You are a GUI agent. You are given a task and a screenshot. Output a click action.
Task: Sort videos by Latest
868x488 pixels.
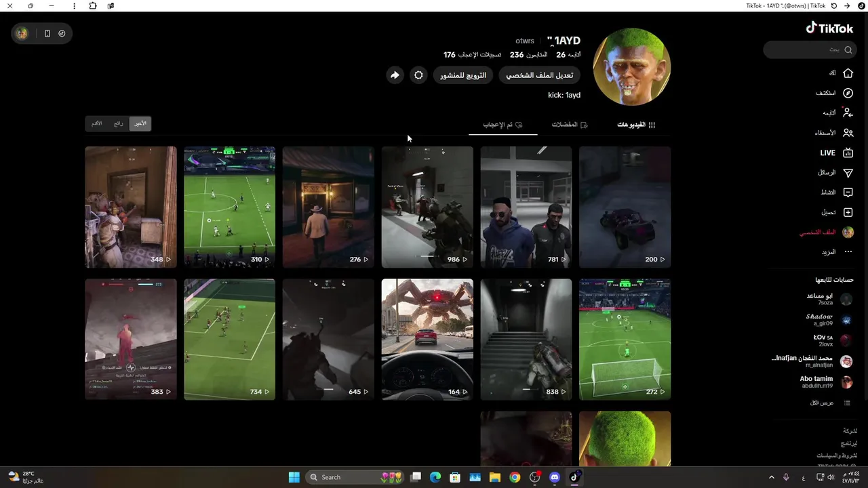tap(140, 123)
